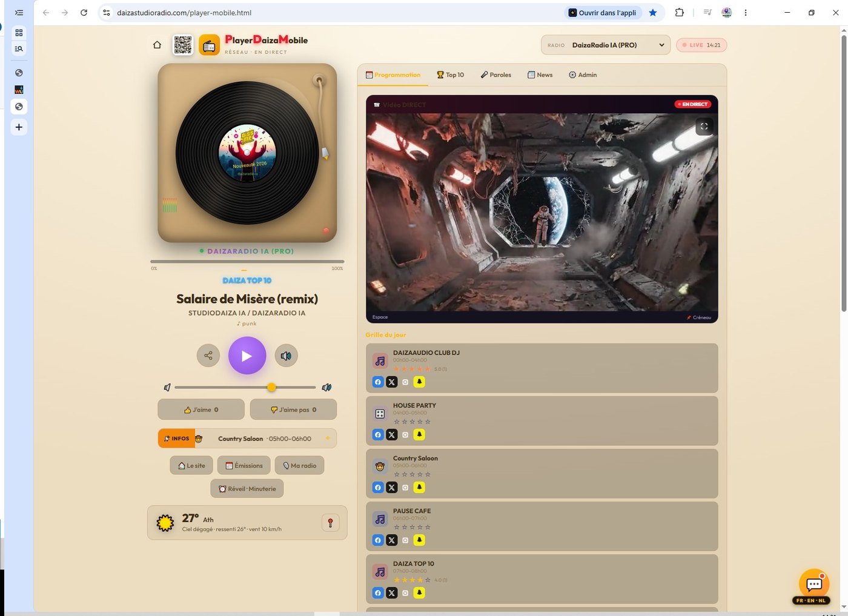Click the max-volume icon right of slider

click(x=326, y=387)
